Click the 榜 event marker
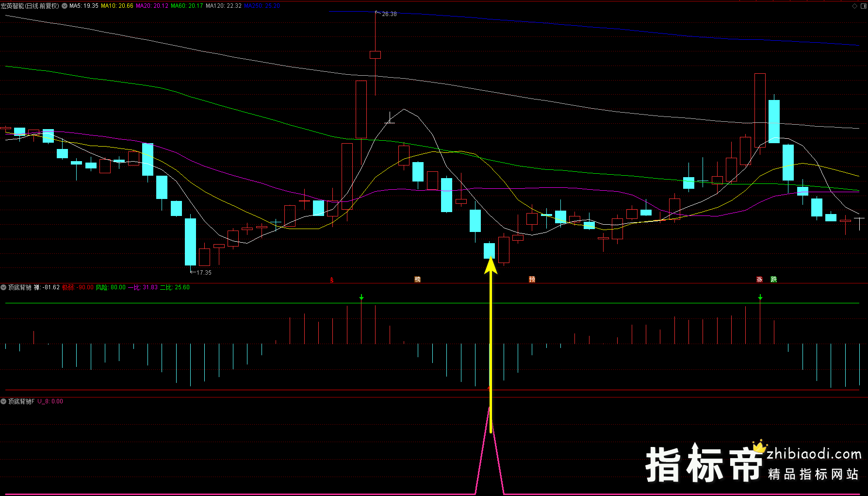Image resolution: width=868 pixels, height=496 pixels. coord(417,280)
